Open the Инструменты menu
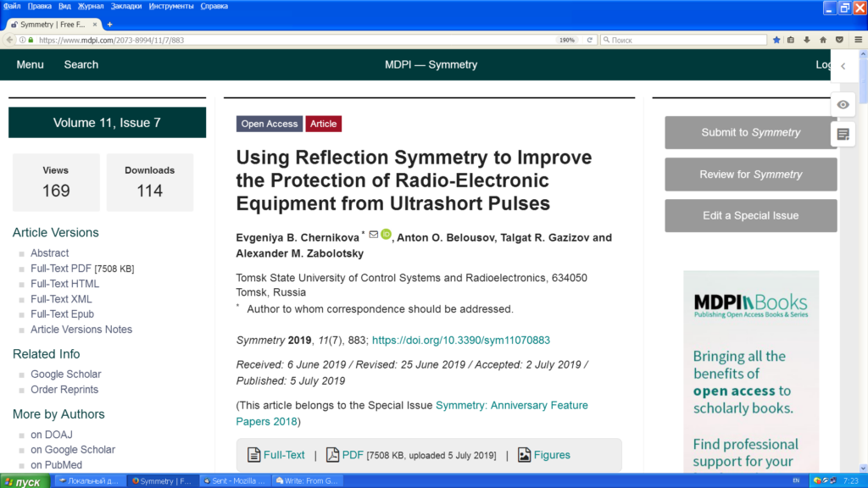This screenshot has width=868, height=488. click(171, 6)
